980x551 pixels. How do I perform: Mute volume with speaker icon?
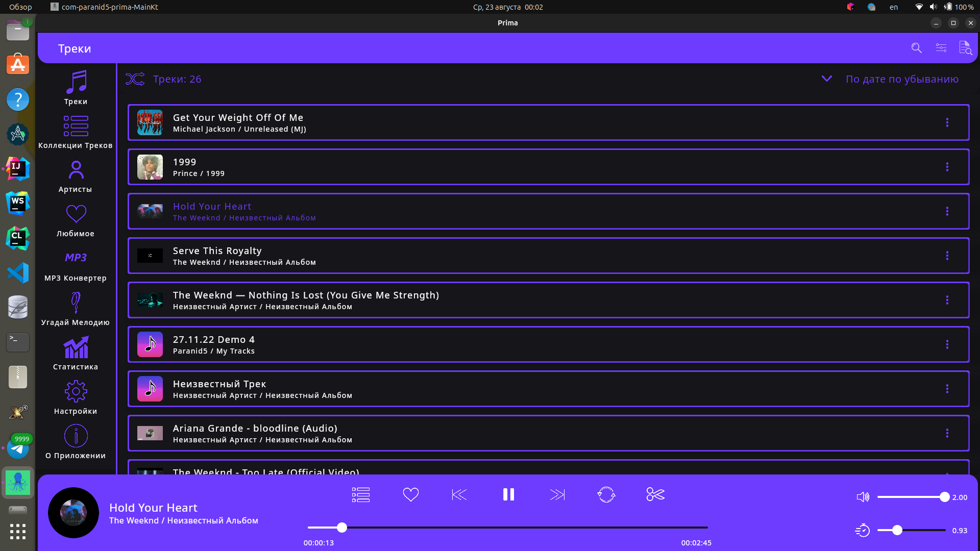863,497
